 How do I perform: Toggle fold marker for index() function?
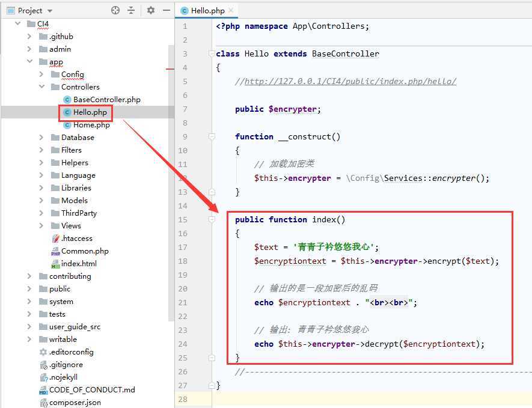(x=212, y=220)
